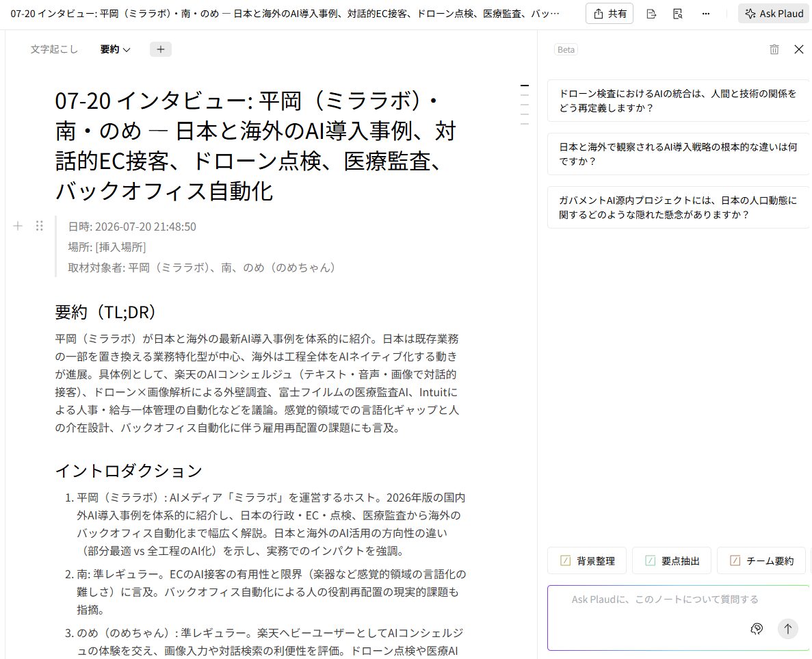Click the export file icon
Screen dimensions: 812x659
pos(651,14)
